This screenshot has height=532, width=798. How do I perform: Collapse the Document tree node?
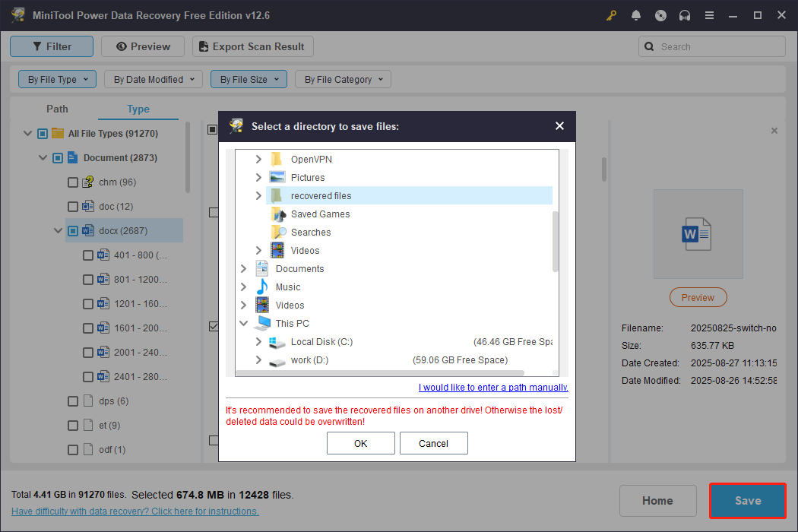(43, 157)
